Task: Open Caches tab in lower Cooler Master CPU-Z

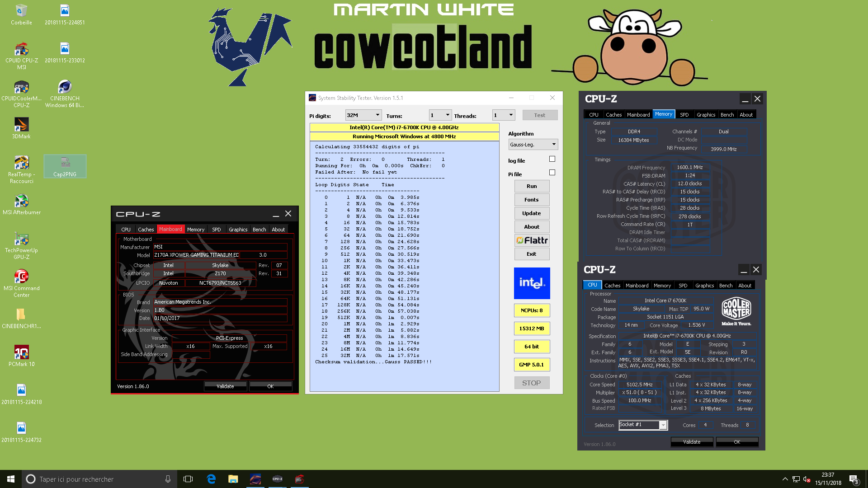Action: click(x=612, y=286)
